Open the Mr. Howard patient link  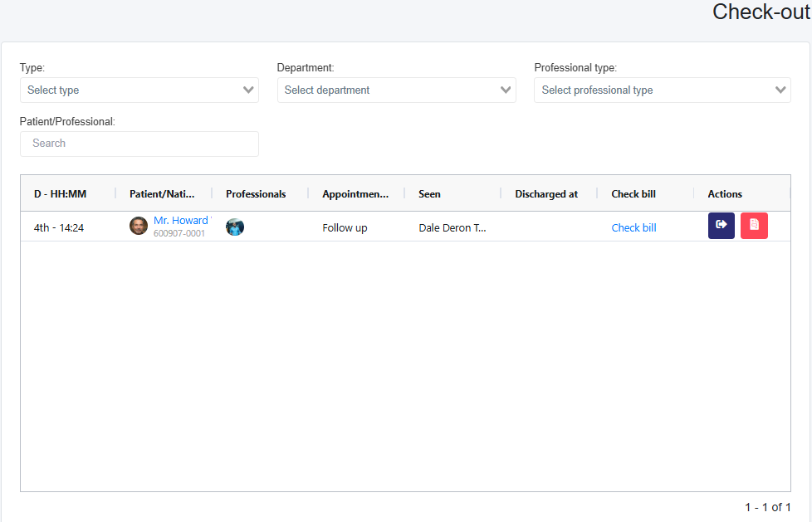(181, 221)
